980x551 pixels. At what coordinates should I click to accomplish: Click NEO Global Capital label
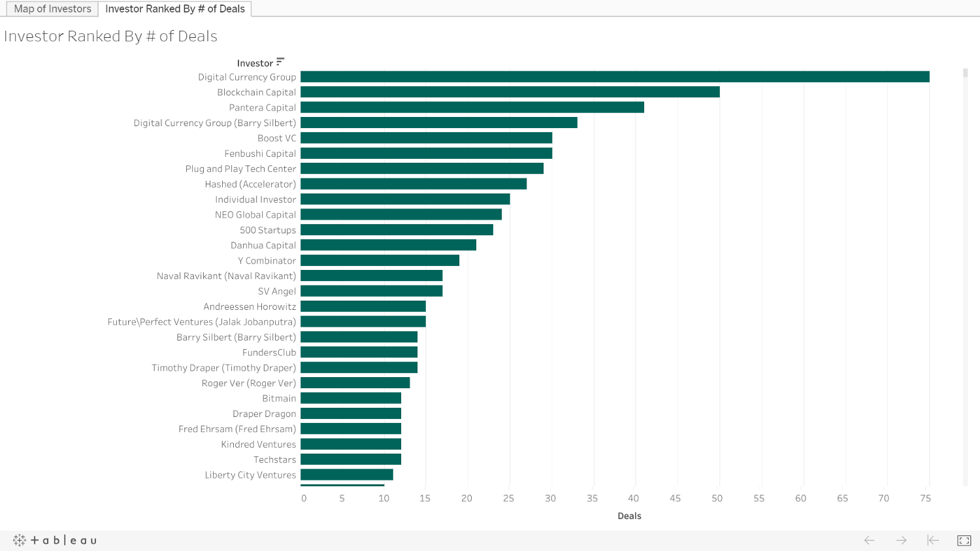point(255,214)
